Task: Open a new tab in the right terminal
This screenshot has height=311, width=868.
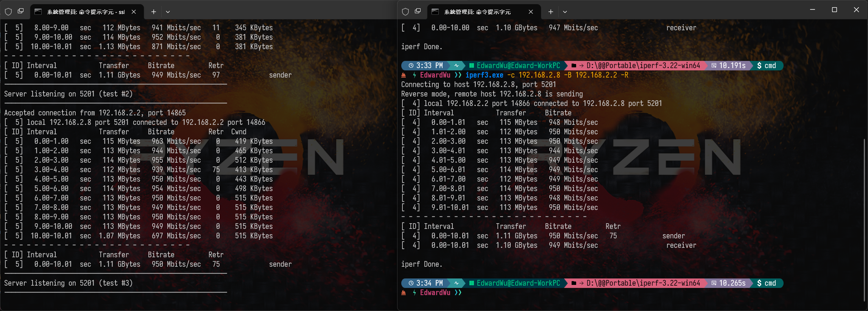Action: 551,12
